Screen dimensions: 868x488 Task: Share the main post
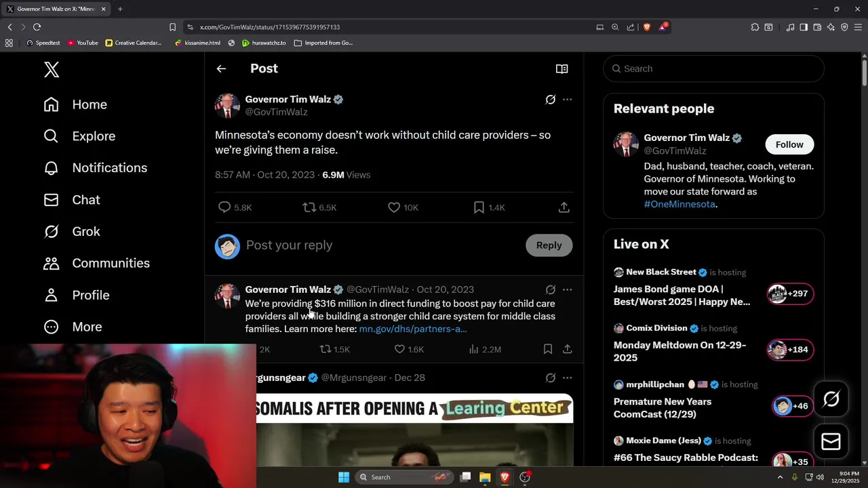point(564,207)
